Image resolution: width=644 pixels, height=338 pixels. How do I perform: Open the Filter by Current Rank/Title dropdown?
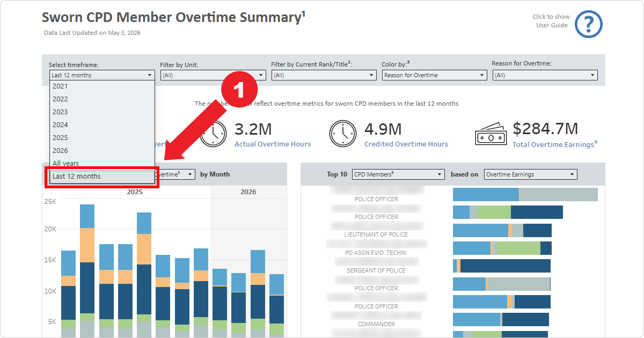click(324, 75)
